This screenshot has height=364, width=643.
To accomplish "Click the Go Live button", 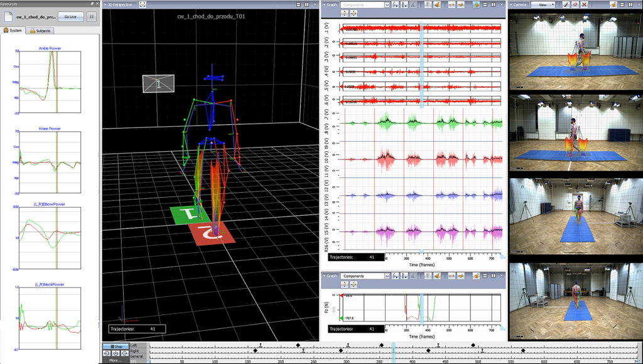I will coord(70,17).
